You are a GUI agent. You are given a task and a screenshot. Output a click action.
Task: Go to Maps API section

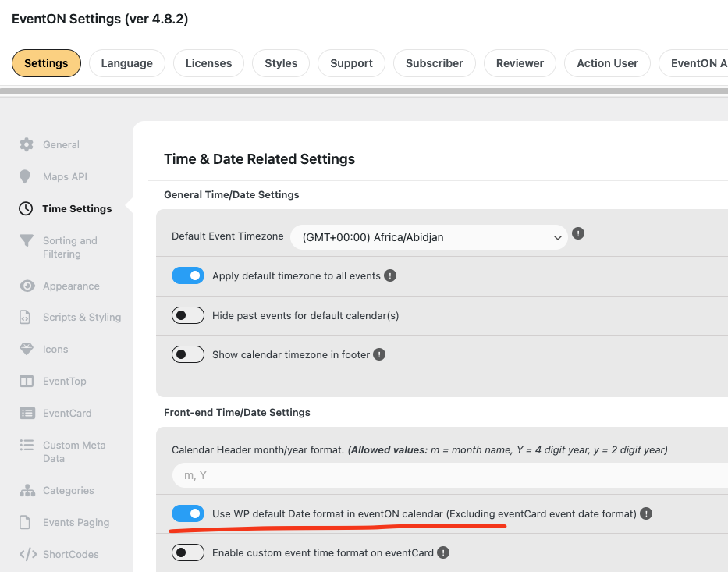[x=65, y=176]
